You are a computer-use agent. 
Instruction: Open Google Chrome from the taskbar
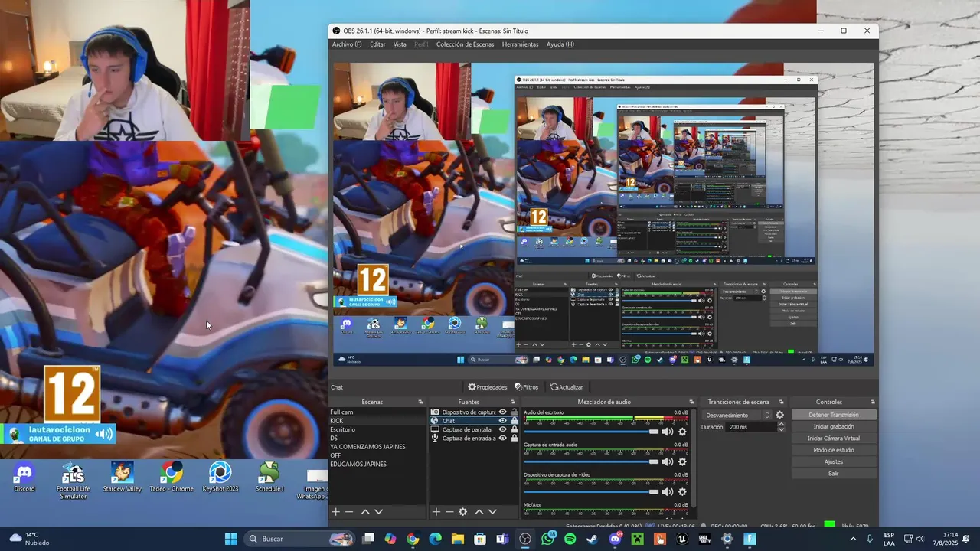pyautogui.click(x=413, y=539)
